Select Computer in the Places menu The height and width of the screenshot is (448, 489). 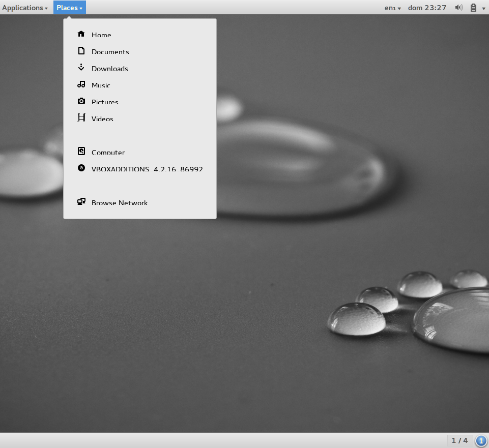point(108,152)
